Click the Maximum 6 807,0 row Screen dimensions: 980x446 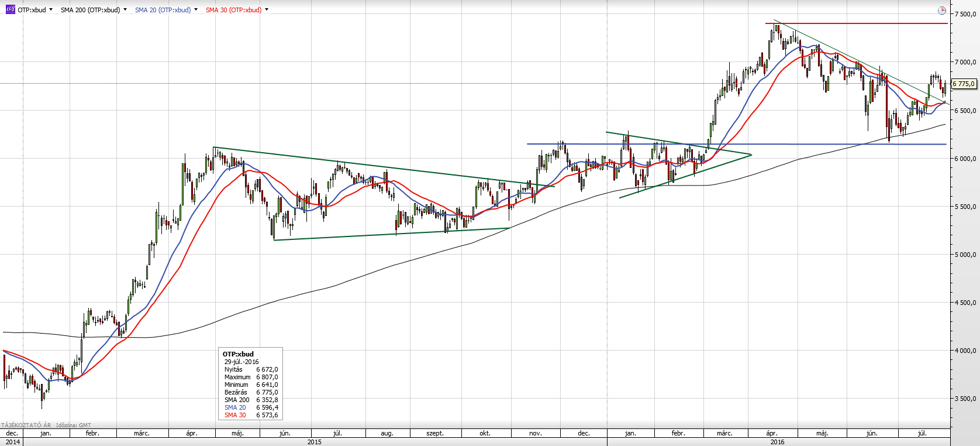pyautogui.click(x=251, y=377)
